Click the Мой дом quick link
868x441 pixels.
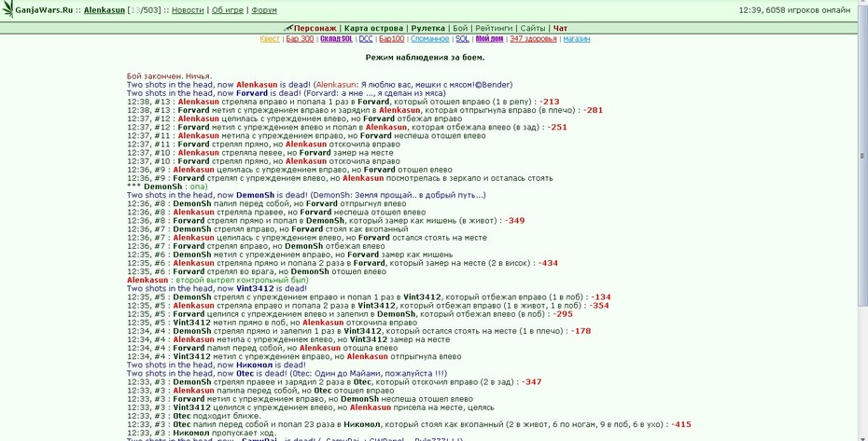[x=489, y=39]
